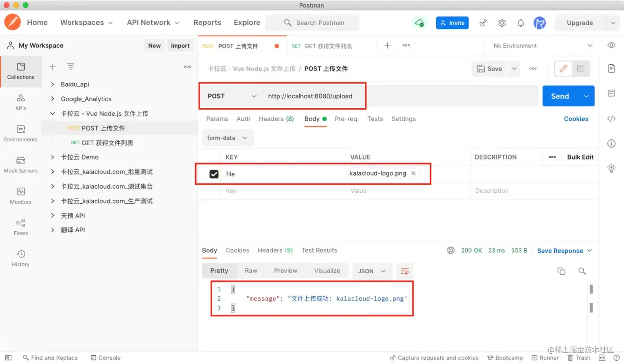Viewport: 624px width, 364px height.
Task: Open Workspaces menu
Action: [86, 23]
